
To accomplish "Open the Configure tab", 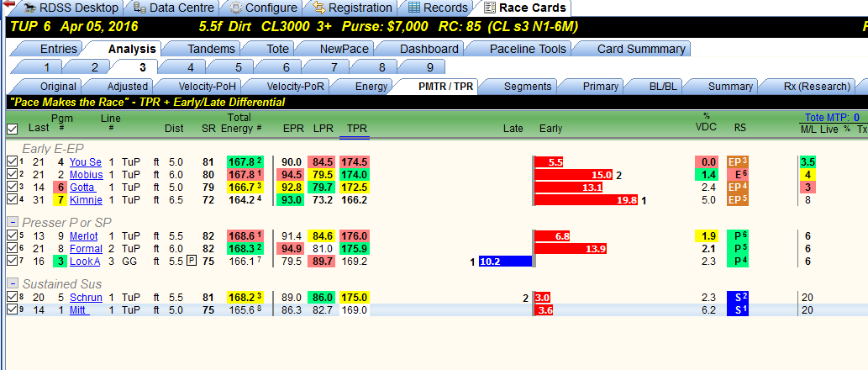I will (263, 8).
